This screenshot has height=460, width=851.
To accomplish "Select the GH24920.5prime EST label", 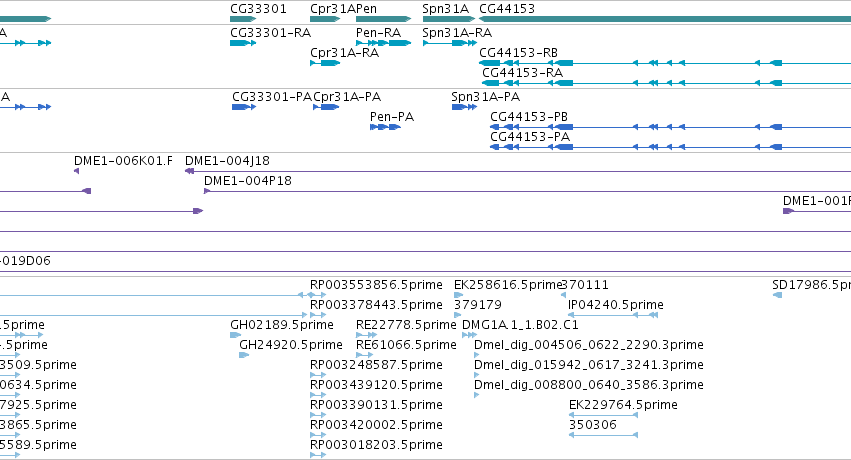I will click(x=291, y=345).
